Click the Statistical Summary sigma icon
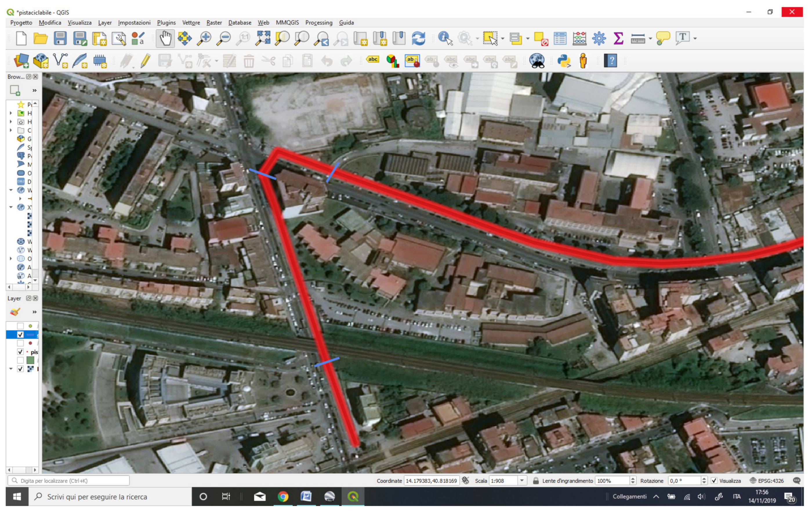This screenshot has width=812, height=515. [x=618, y=39]
